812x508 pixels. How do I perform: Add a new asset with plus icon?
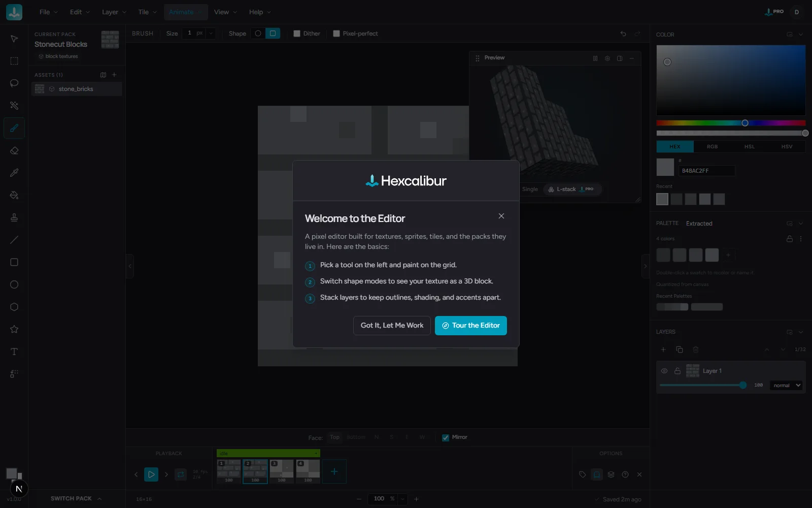(114, 75)
